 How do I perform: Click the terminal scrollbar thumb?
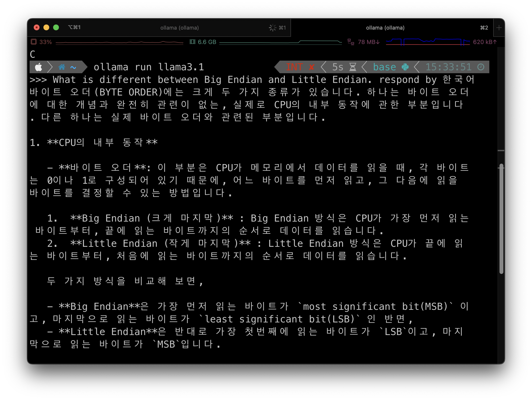(501, 219)
